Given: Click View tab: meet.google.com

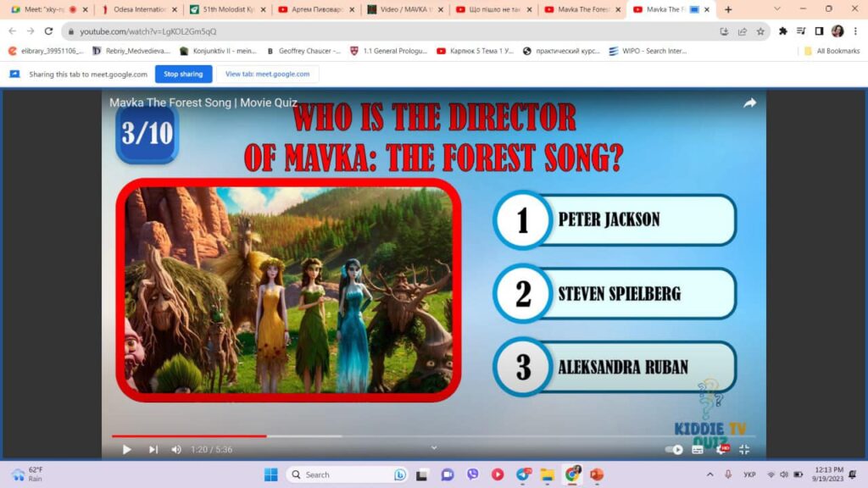Looking at the screenshot, I should tap(268, 74).
